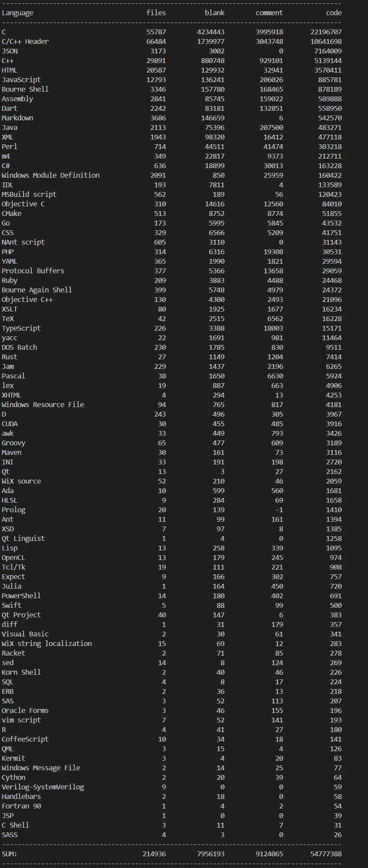
Task: Click the C code count 22196707
Action: point(326,32)
